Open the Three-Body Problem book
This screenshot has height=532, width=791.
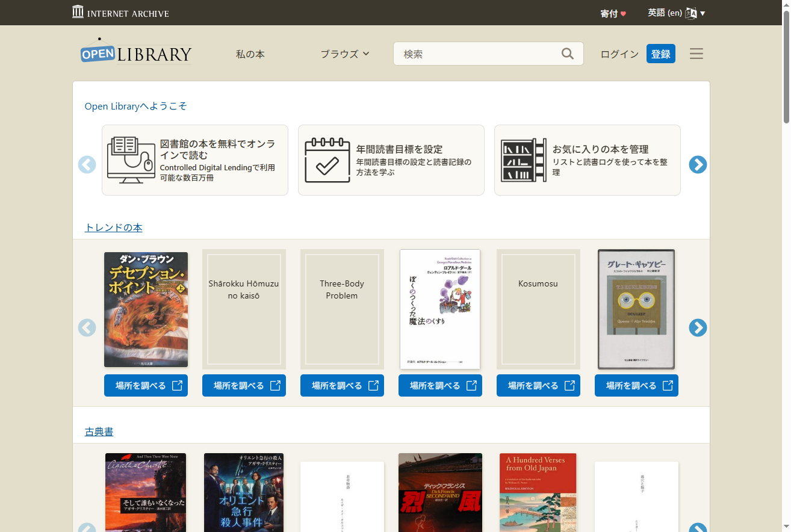(x=342, y=309)
